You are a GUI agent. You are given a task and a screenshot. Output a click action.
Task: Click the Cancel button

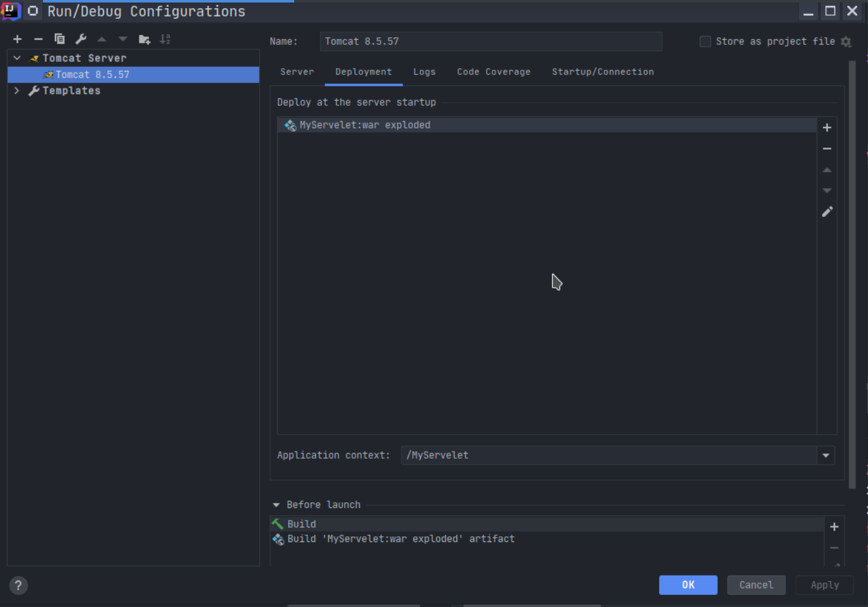[x=756, y=585]
